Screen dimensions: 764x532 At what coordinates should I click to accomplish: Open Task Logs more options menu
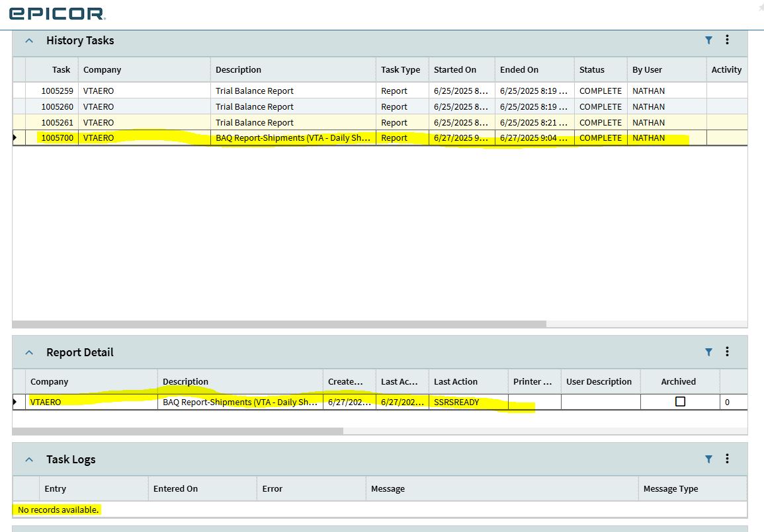727,459
